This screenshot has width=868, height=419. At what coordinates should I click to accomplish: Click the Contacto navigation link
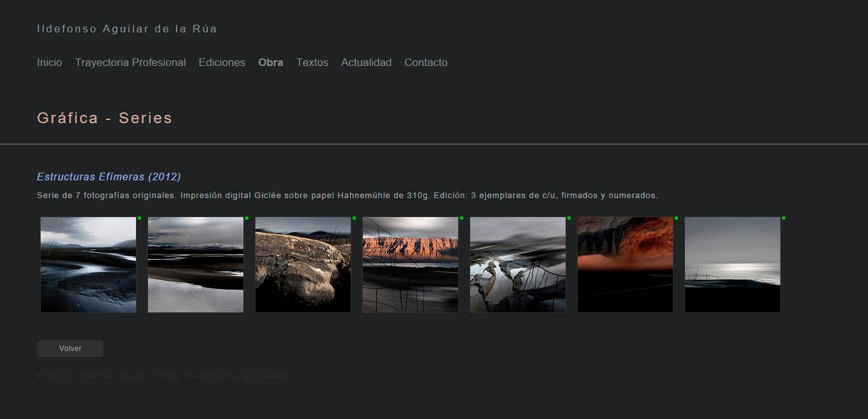(x=426, y=62)
